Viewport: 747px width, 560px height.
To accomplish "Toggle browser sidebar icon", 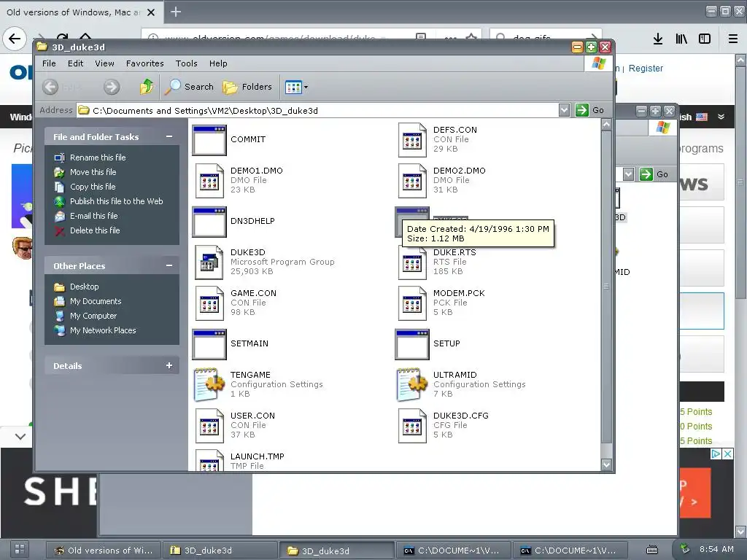I will 705,39.
